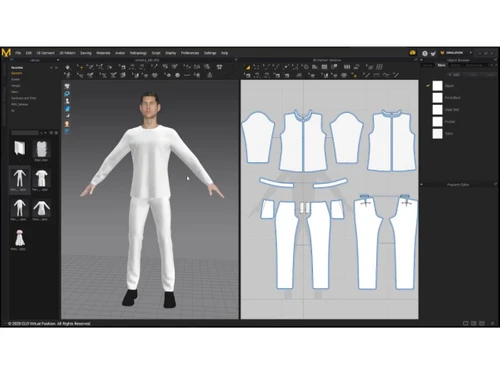
Task: Click pin icon on Property Editor header
Action: (495, 184)
